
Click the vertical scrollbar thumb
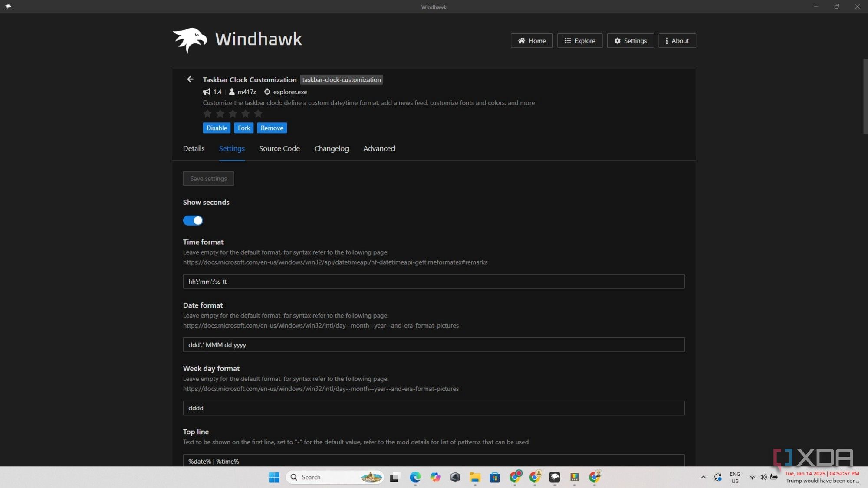(865, 96)
